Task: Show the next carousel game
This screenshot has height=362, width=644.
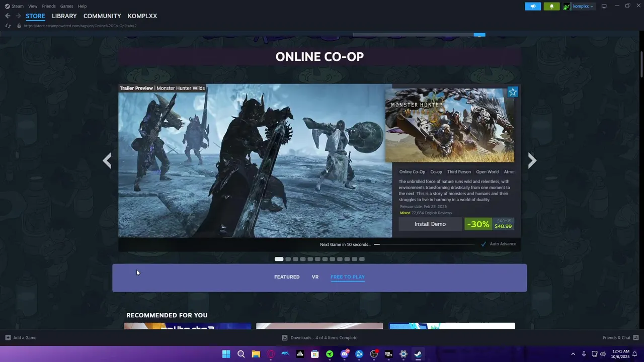Action: tap(532, 160)
